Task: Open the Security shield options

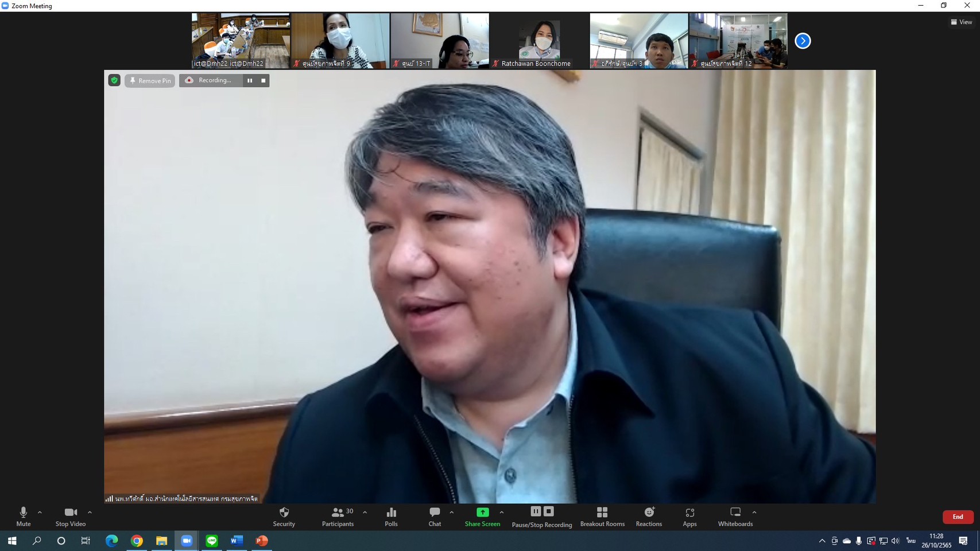Action: [x=284, y=516]
